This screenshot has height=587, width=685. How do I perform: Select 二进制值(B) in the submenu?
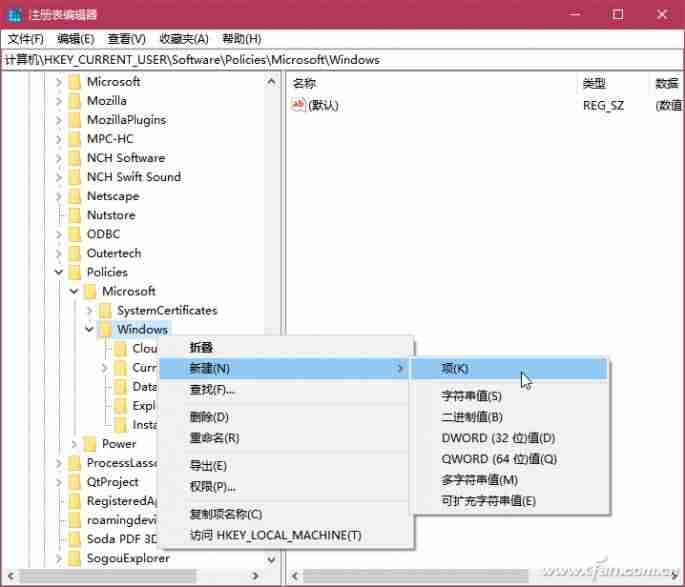pos(511,417)
